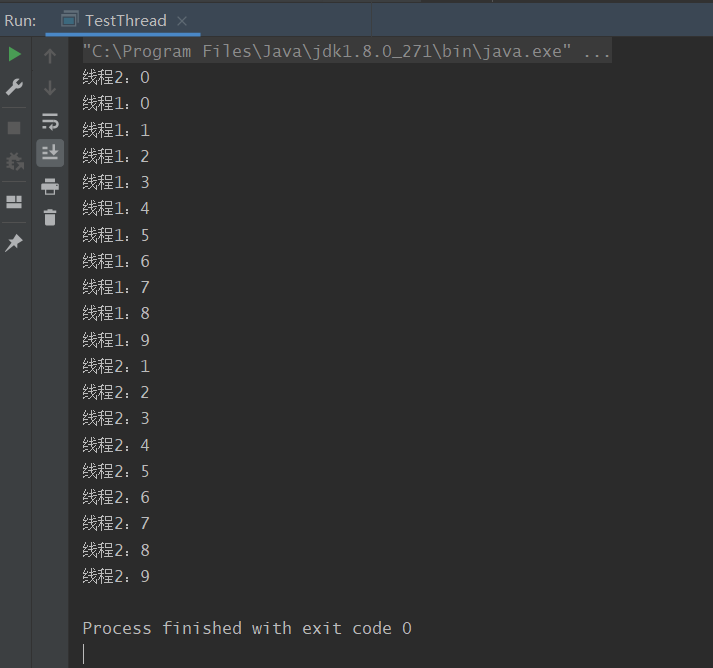Image resolution: width=713 pixels, height=668 pixels.
Task: Click the Stop process square icon
Action: [14, 128]
